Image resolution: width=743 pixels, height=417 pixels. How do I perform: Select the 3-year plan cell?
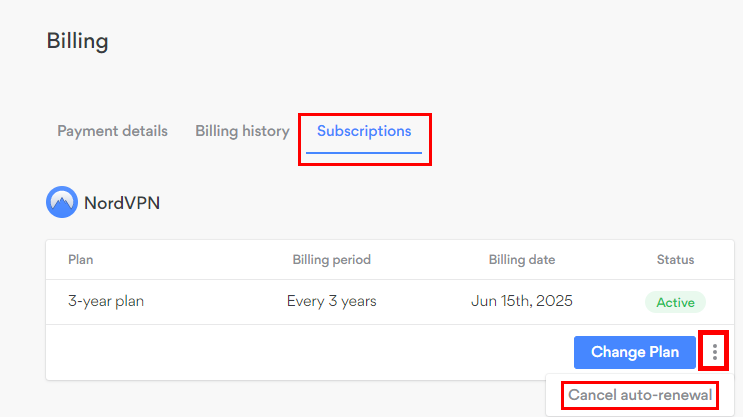[106, 301]
